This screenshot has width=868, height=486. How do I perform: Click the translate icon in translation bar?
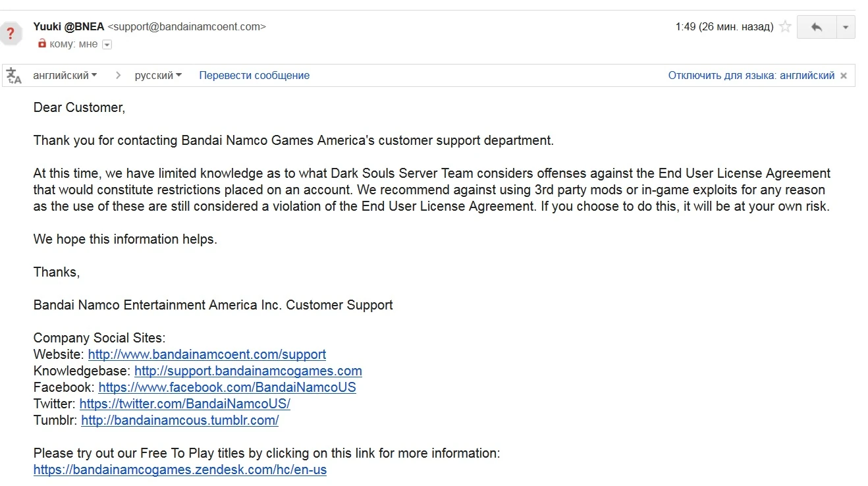point(14,76)
